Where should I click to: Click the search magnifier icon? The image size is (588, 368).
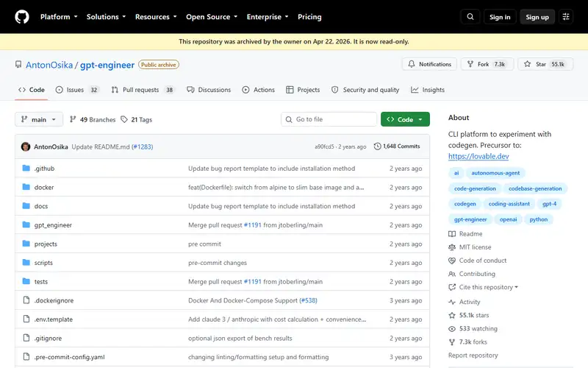point(470,17)
